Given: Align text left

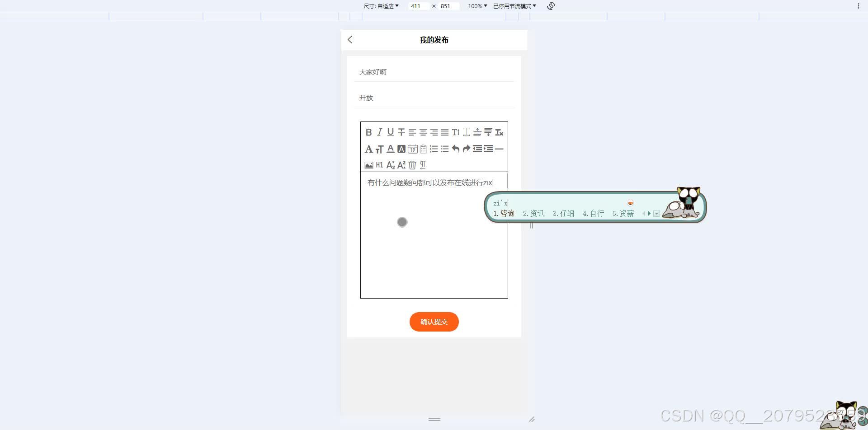Looking at the screenshot, I should pyautogui.click(x=412, y=132).
